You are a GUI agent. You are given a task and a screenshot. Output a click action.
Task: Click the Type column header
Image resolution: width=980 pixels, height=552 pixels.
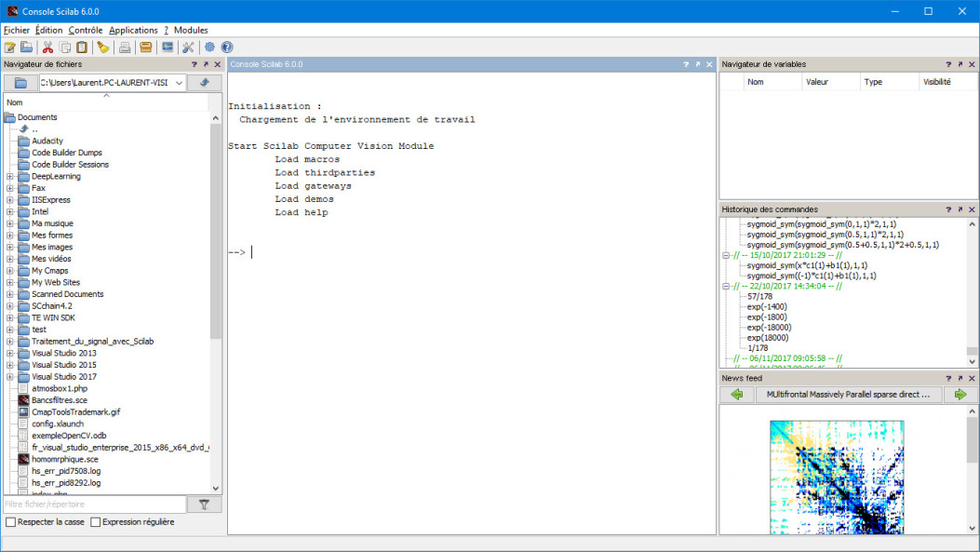(889, 82)
